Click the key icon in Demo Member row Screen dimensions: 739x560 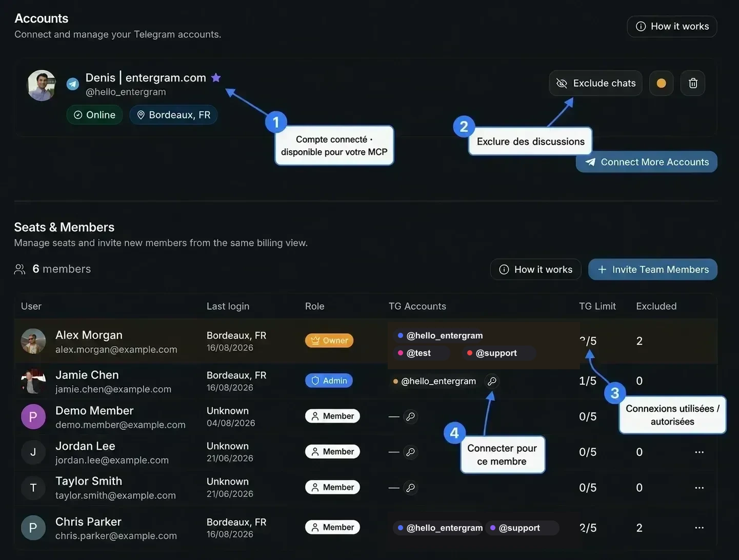click(x=410, y=416)
